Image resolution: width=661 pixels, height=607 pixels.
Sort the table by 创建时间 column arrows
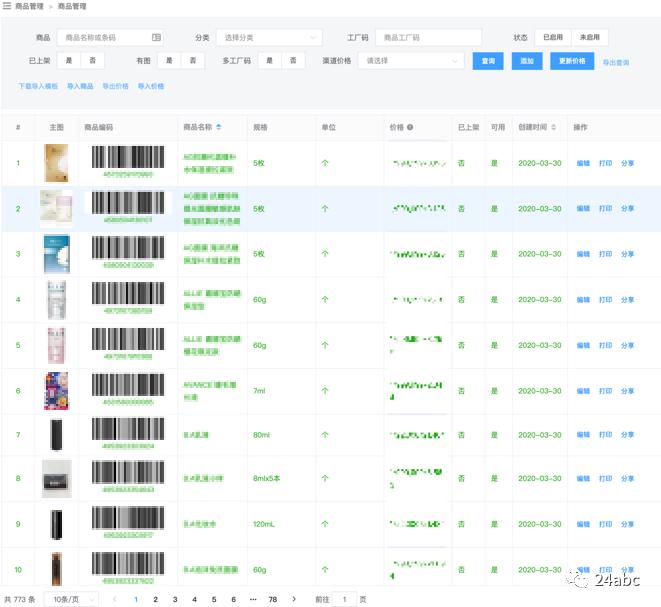click(553, 127)
